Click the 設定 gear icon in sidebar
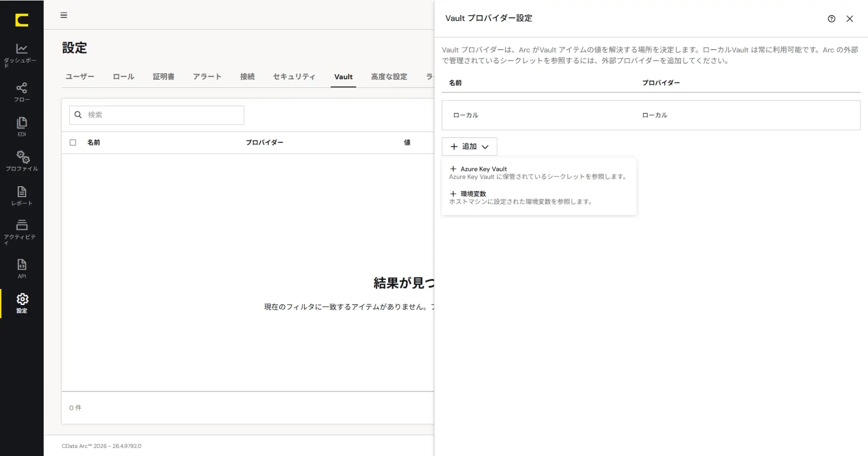The height and width of the screenshot is (456, 868). (x=22, y=299)
